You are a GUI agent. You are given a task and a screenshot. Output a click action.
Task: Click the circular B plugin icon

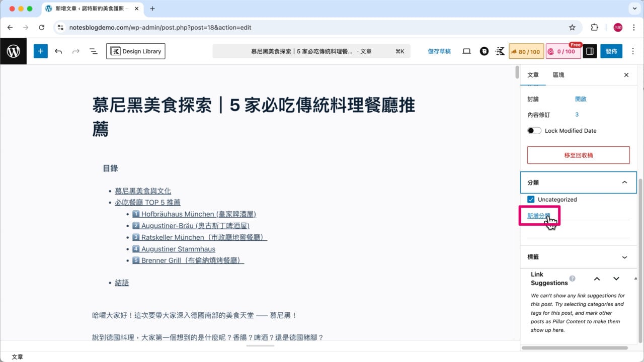point(484,51)
